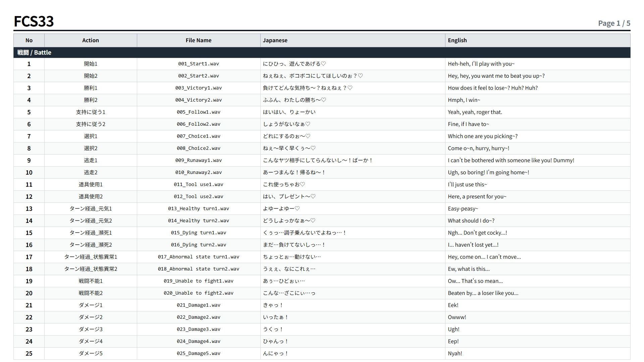This screenshot has width=644, height=362.
Task: Select file name '002_Start2.wav'
Action: tap(198, 76)
